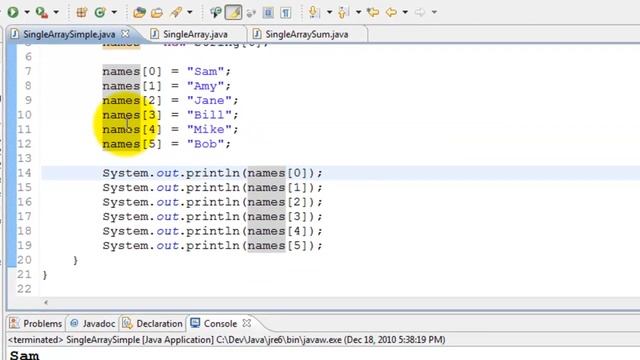
Task: Toggle Mark Occurrences highlighter button
Action: 233,12
